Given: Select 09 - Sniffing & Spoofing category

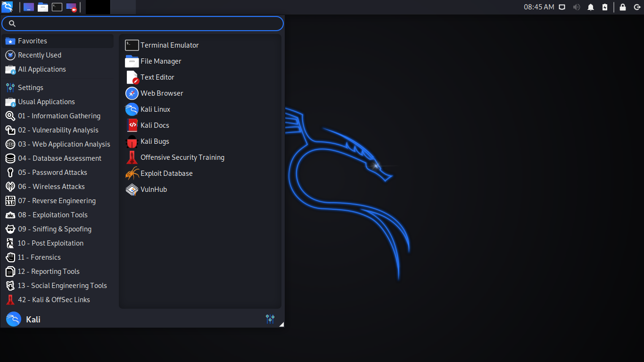Looking at the screenshot, I should [58, 229].
